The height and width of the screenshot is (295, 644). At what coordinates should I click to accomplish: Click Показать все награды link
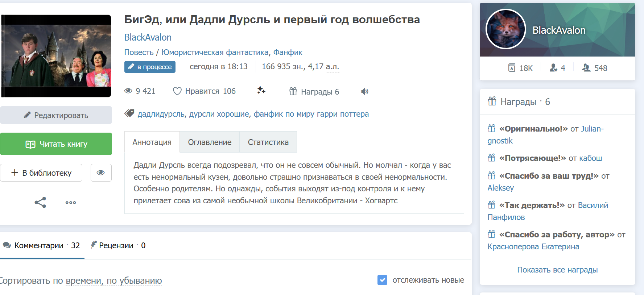coord(557,270)
